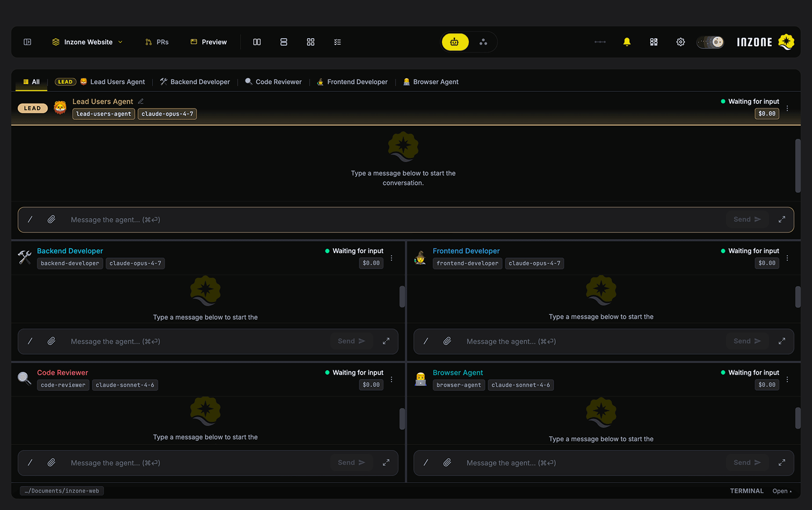Open settings gear
This screenshot has width=812, height=510.
click(680, 42)
